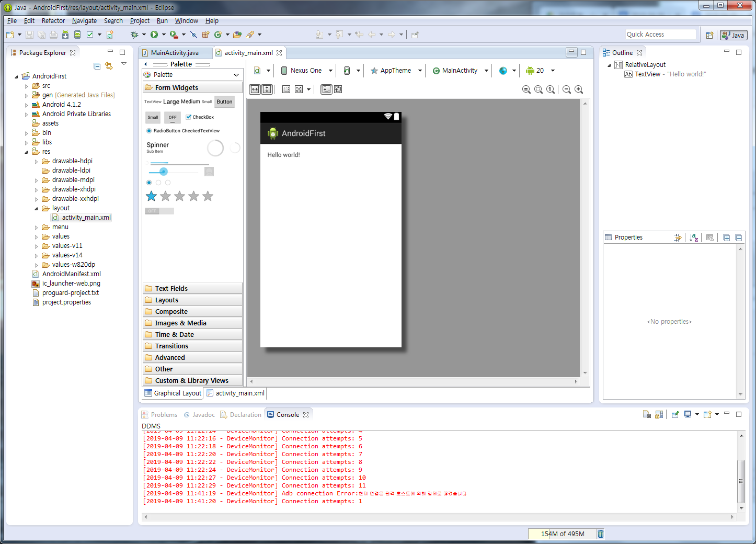Pin the Console view
Viewport: 756px width, 544px height.
click(675, 414)
